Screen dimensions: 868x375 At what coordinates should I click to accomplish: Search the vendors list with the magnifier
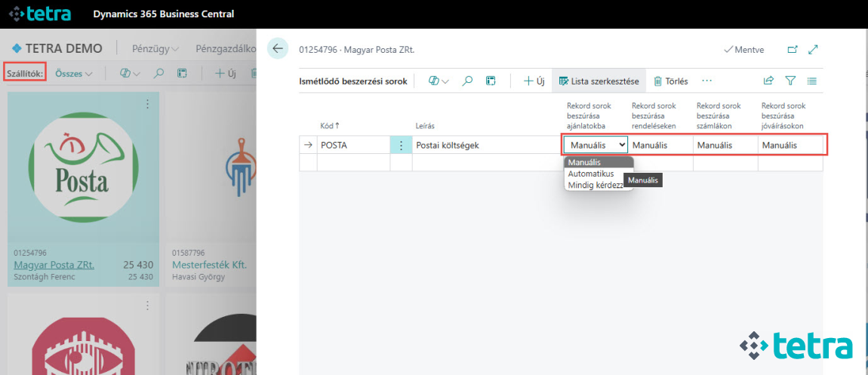[159, 73]
